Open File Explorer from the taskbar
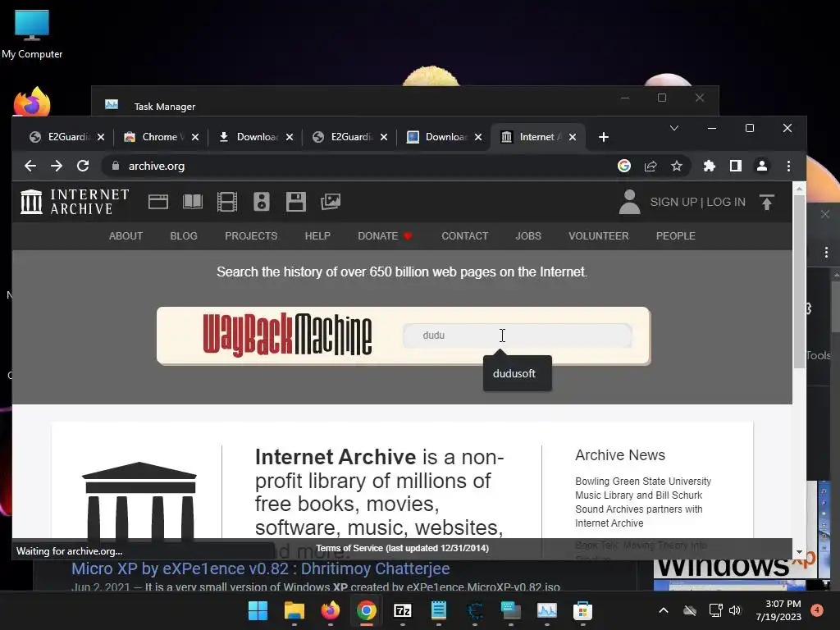The image size is (840, 630). pos(294,610)
